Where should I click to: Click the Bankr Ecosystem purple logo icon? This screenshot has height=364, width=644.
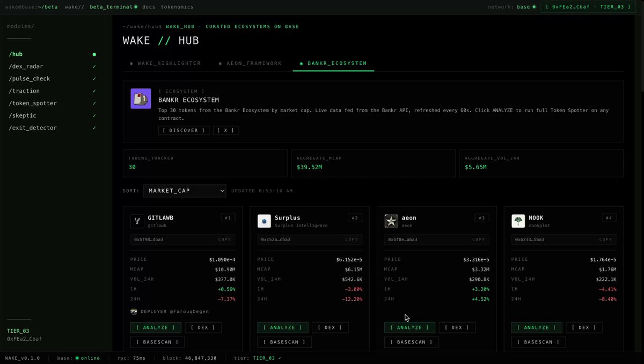coord(141,99)
